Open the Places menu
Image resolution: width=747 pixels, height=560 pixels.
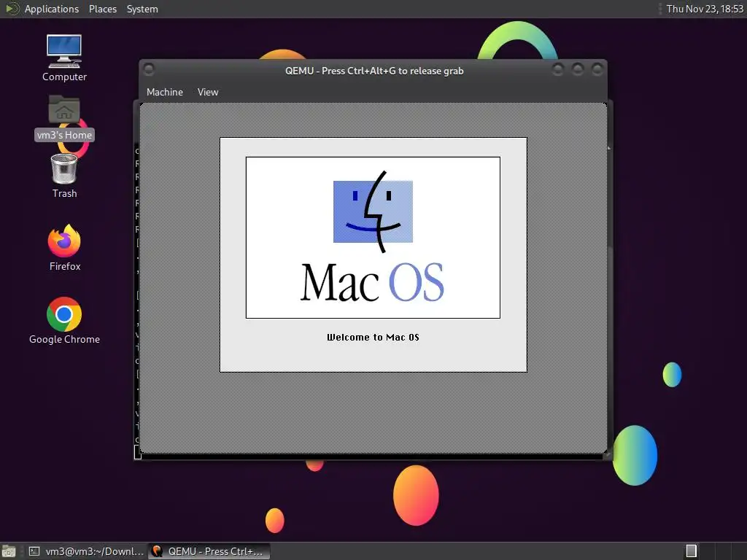(102, 9)
